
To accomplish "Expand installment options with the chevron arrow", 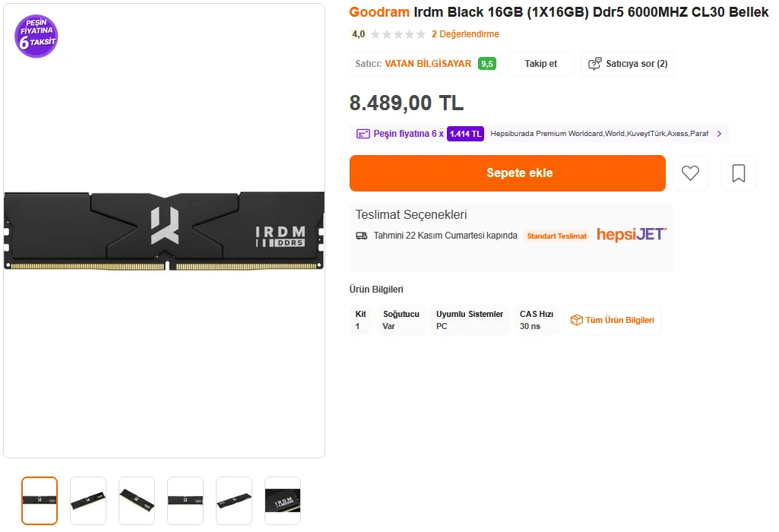I will click(719, 134).
